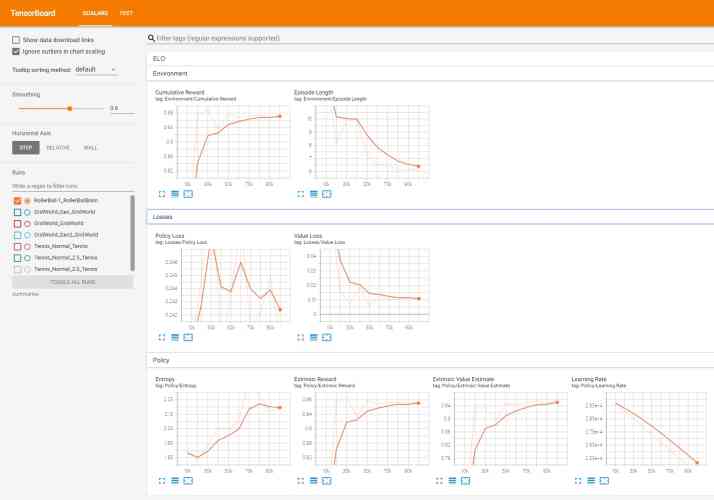
Task: Fit Cumulative Reward chart domain to data
Action: click(x=188, y=194)
